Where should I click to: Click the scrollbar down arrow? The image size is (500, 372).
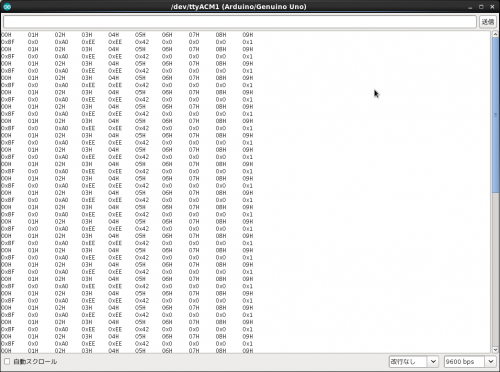495,350
